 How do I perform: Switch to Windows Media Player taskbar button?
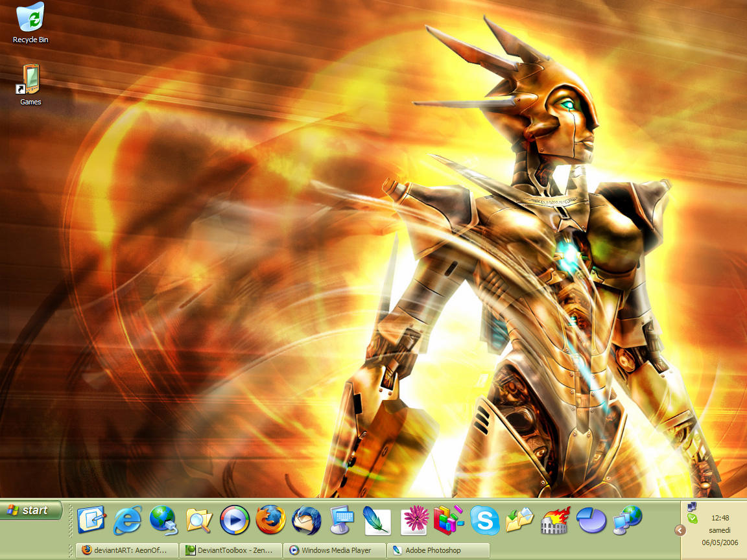click(x=335, y=550)
